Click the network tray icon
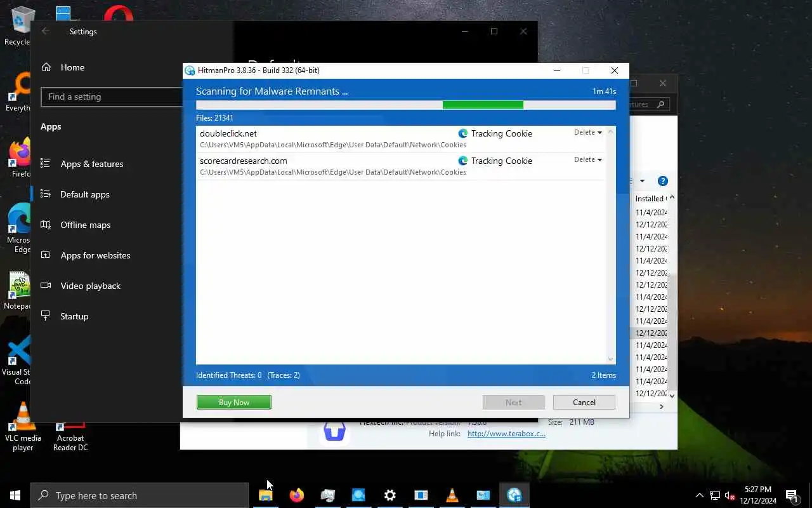Image resolution: width=812 pixels, height=508 pixels. coord(715,495)
